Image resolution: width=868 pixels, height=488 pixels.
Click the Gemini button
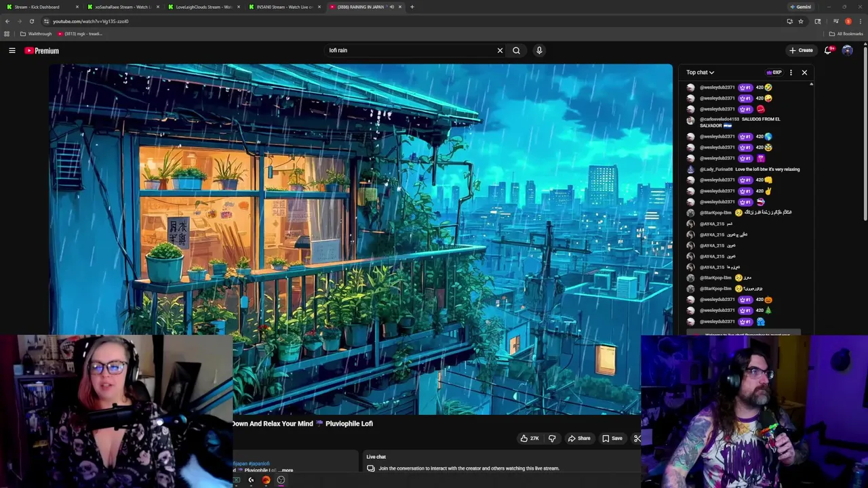(800, 7)
